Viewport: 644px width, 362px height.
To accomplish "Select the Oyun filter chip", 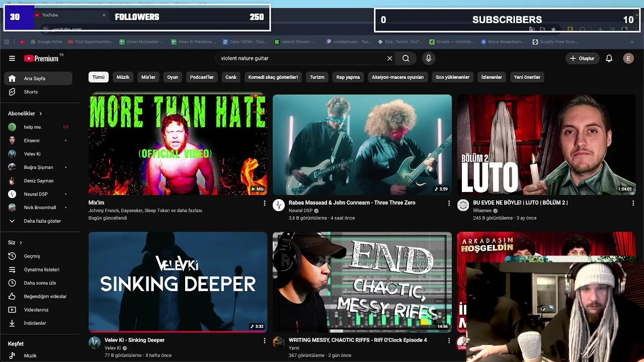I will tap(173, 77).
